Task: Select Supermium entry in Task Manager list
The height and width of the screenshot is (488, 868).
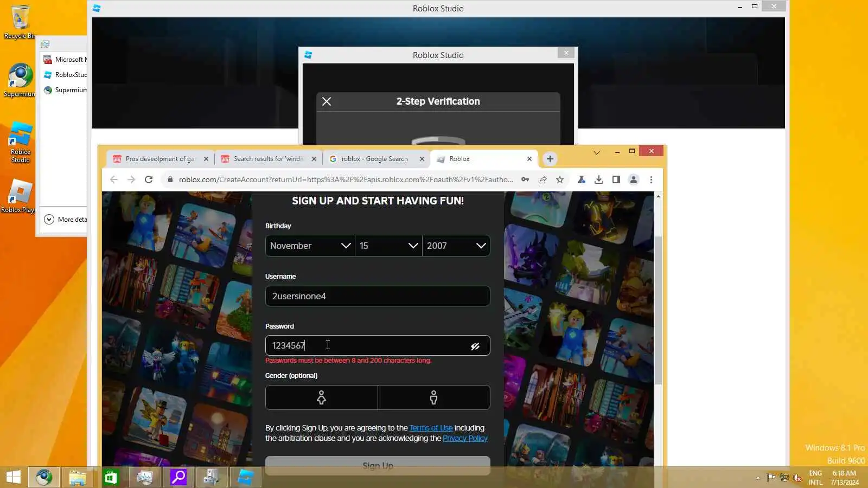Action: tap(65, 90)
